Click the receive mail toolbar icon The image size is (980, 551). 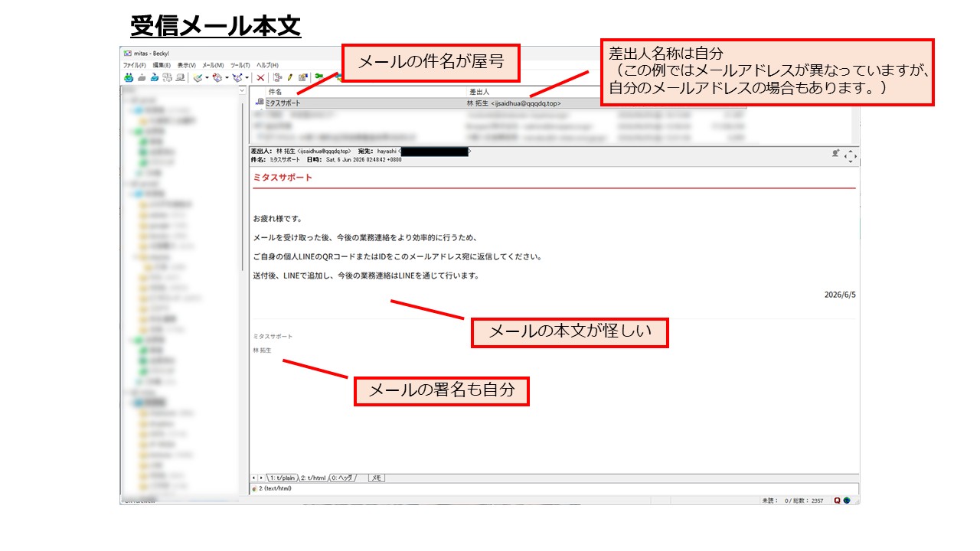point(129,77)
